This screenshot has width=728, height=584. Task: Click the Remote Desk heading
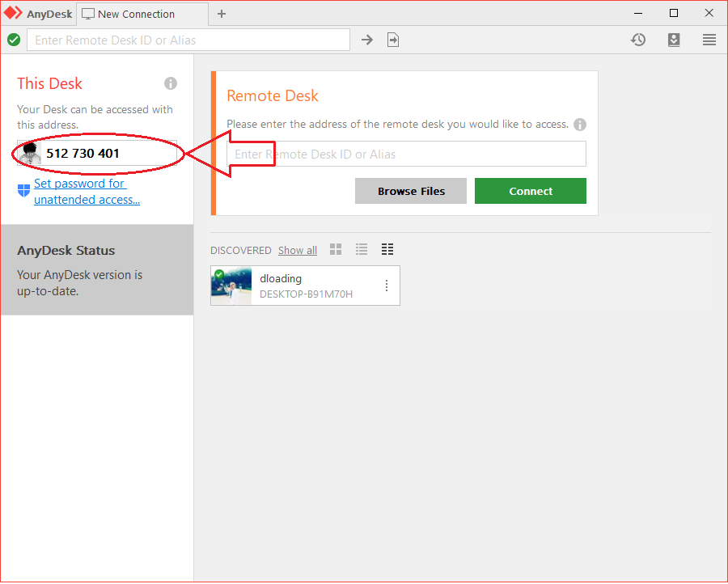coord(273,95)
